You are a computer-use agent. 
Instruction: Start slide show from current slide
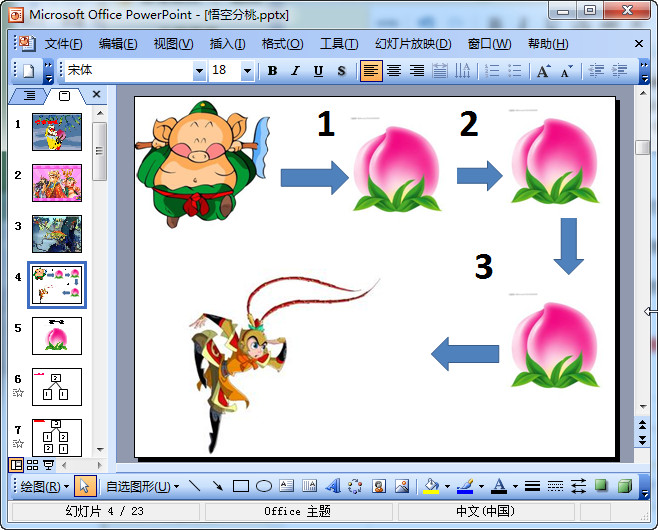coord(49,465)
